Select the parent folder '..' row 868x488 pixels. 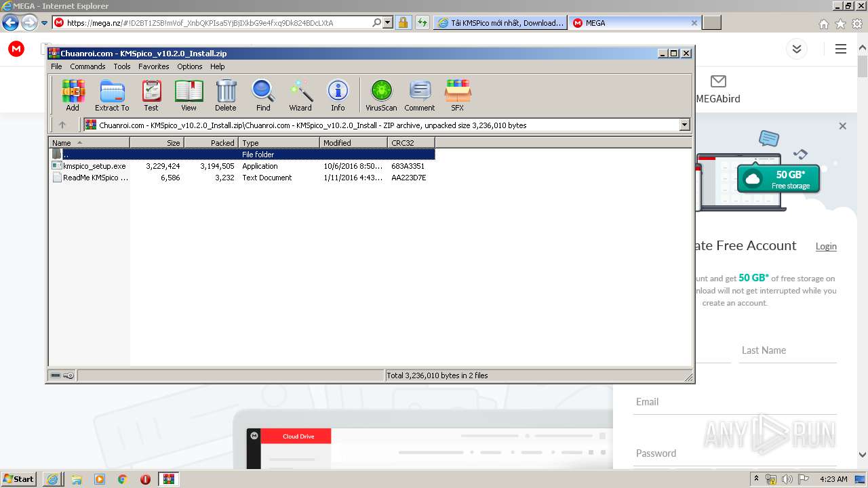242,155
